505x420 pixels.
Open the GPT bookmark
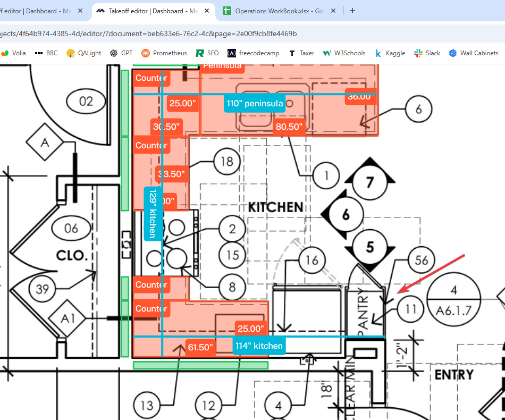pyautogui.click(x=121, y=53)
